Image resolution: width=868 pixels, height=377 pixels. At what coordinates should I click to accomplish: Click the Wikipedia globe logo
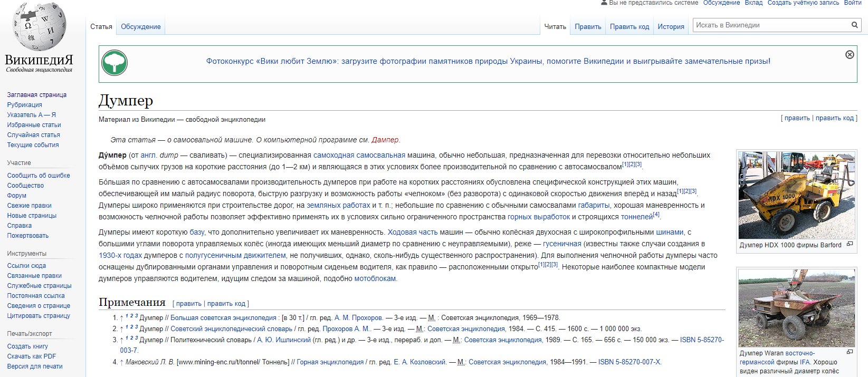coord(40,26)
